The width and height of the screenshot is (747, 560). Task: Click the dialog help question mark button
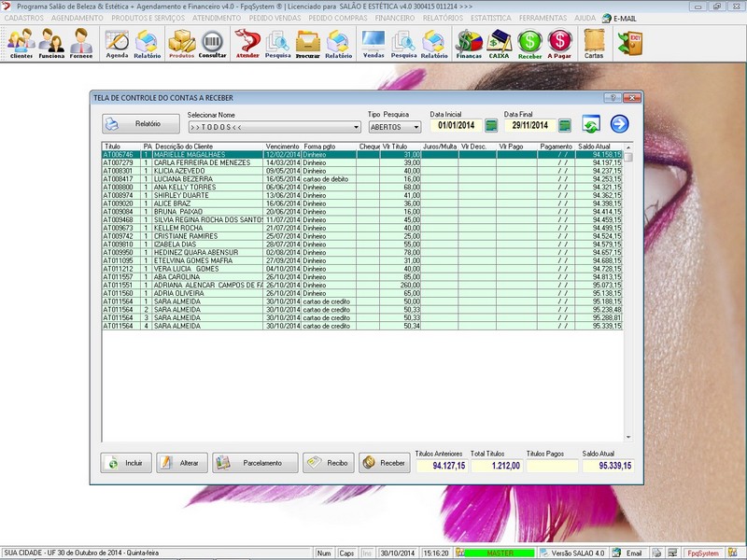(613, 98)
